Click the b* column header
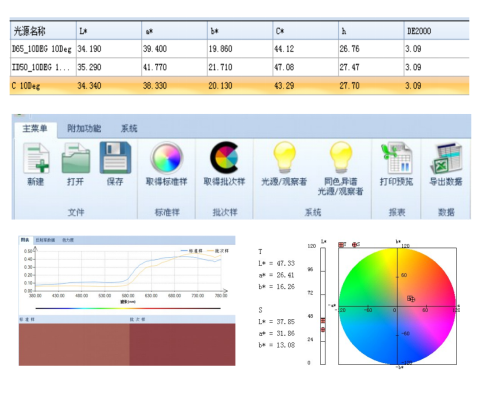 [x=240, y=31]
